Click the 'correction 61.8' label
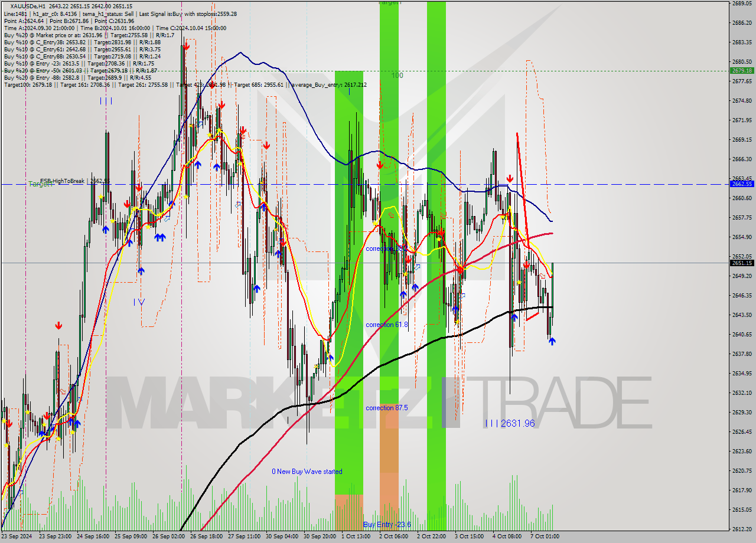This screenshot has height=543, width=756. coord(386,325)
